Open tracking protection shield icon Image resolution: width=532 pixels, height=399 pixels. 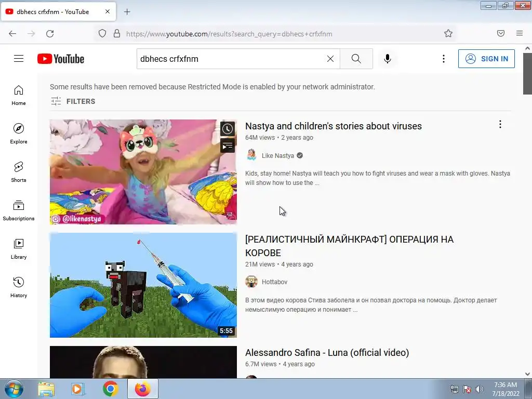[102, 33]
